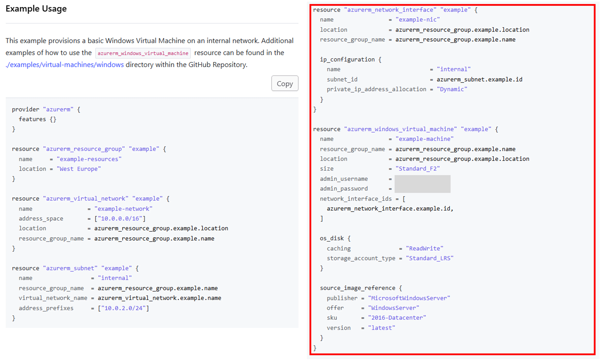Click the sku key

click(332, 318)
